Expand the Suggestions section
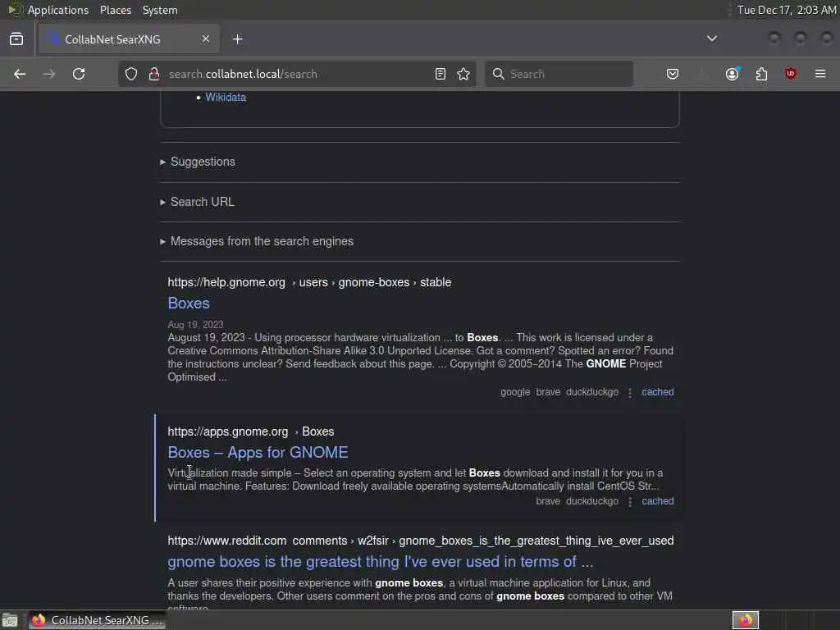This screenshot has width=840, height=630. coord(198,162)
